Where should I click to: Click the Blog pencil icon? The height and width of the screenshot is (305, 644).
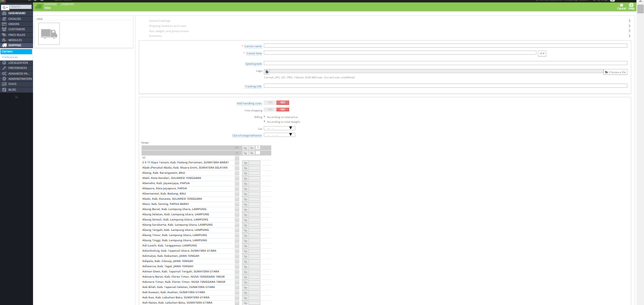click(4, 89)
